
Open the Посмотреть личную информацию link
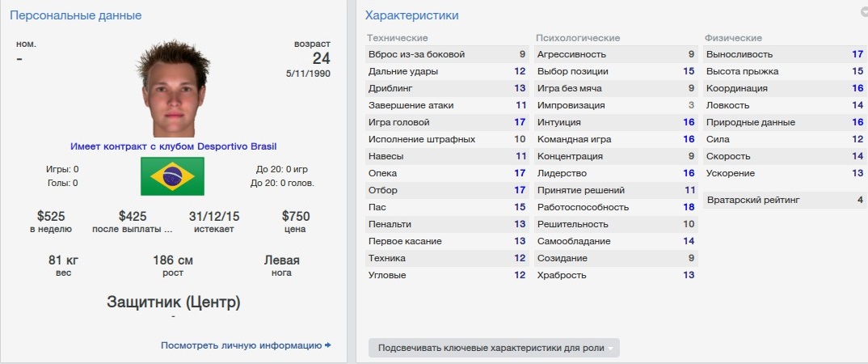coord(246,345)
